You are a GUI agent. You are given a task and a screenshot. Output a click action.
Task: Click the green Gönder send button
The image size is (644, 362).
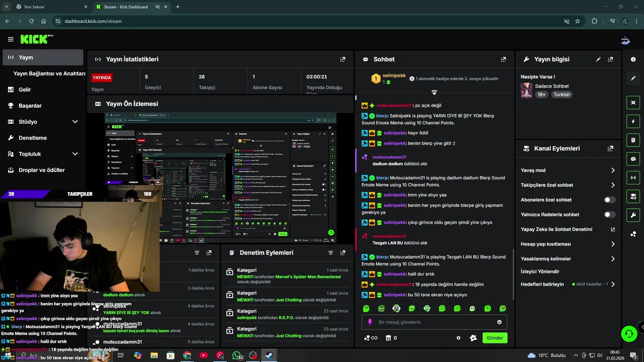[x=495, y=338]
